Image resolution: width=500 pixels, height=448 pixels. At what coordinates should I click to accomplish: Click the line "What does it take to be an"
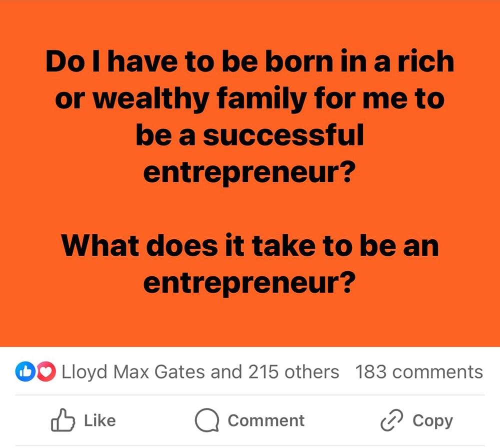(250, 247)
